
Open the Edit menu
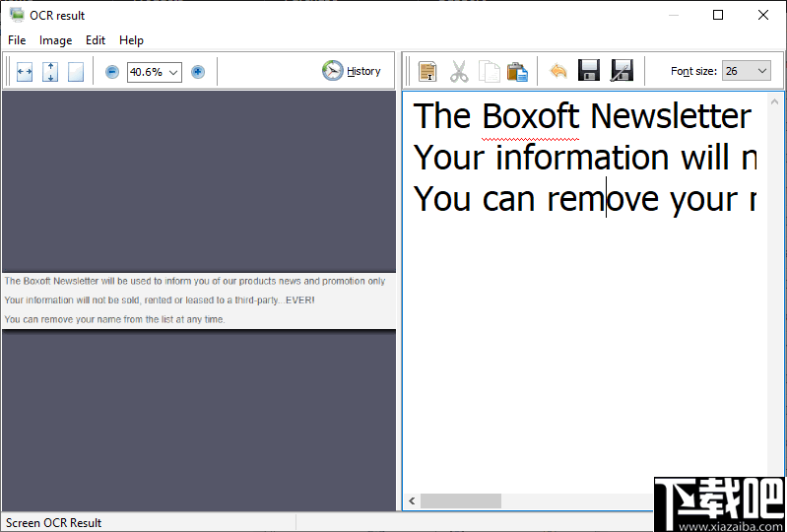pos(96,40)
